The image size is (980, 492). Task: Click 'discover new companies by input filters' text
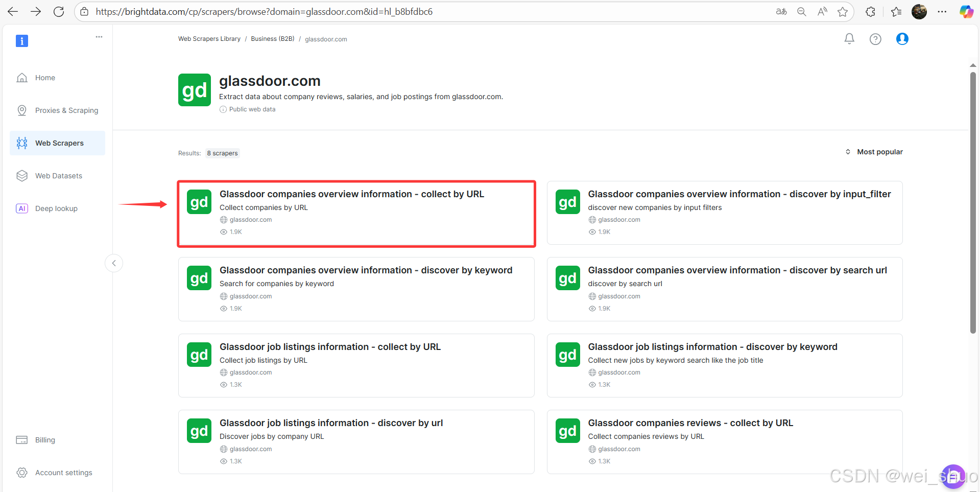(655, 207)
